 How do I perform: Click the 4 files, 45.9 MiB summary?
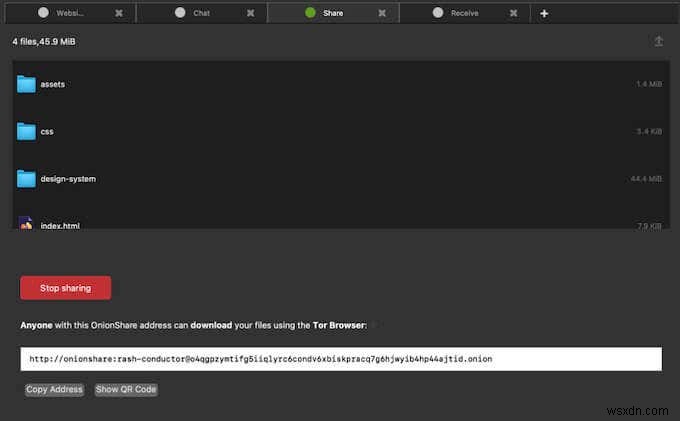click(44, 42)
